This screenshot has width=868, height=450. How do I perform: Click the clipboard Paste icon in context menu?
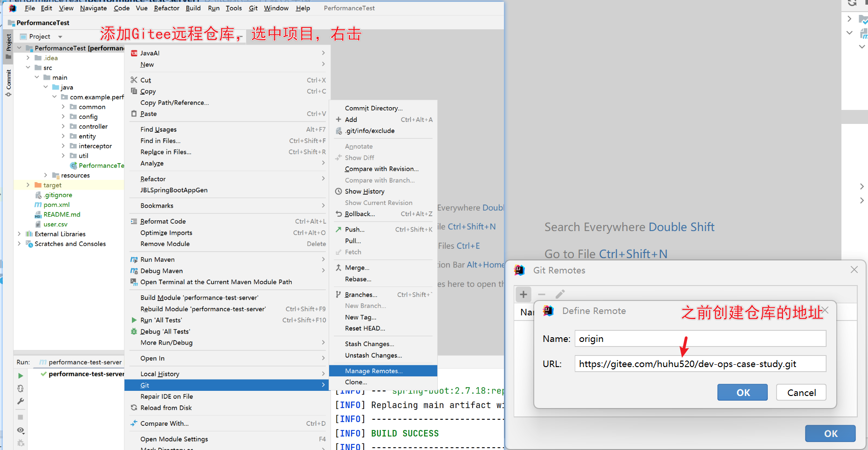coord(134,114)
